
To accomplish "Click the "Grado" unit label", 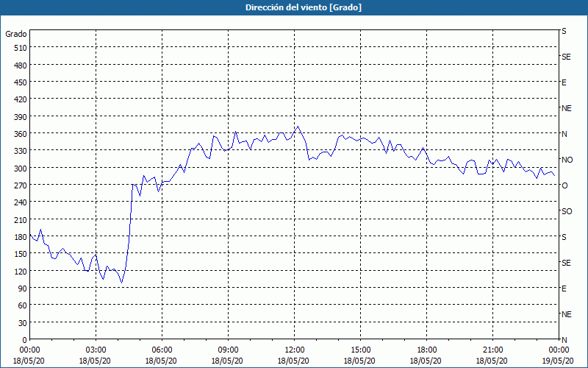I will tap(16, 34).
